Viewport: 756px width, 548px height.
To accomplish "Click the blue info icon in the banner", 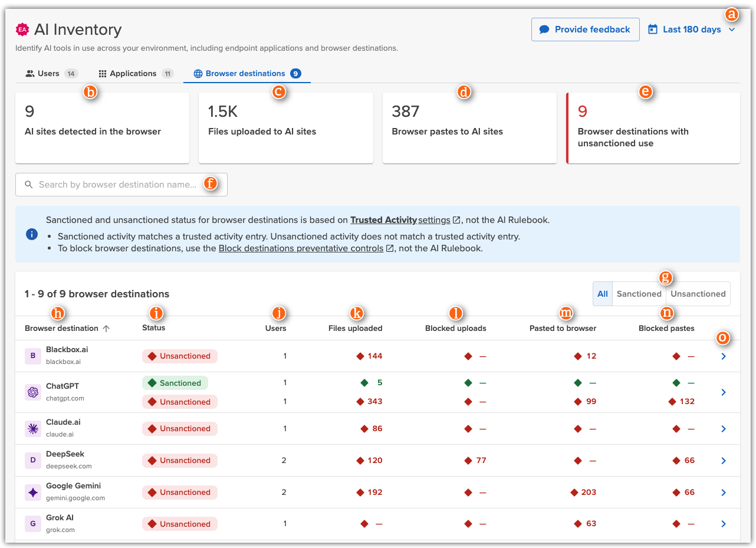I will (x=32, y=234).
